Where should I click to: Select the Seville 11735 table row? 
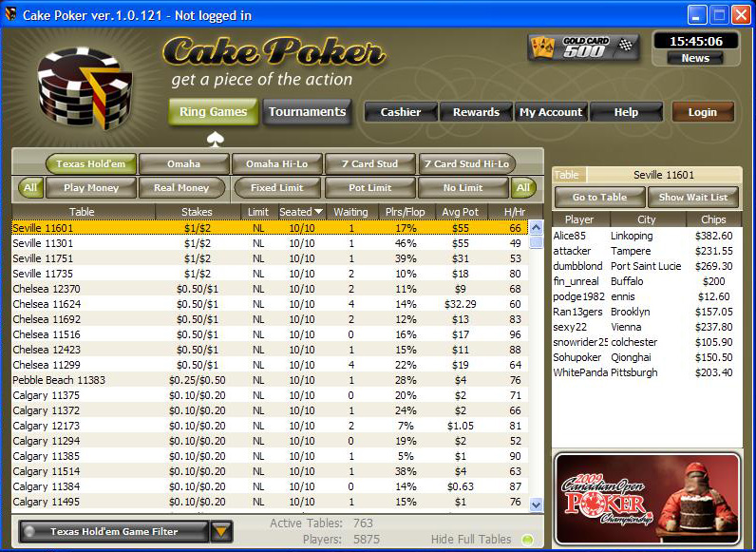tap(270, 274)
